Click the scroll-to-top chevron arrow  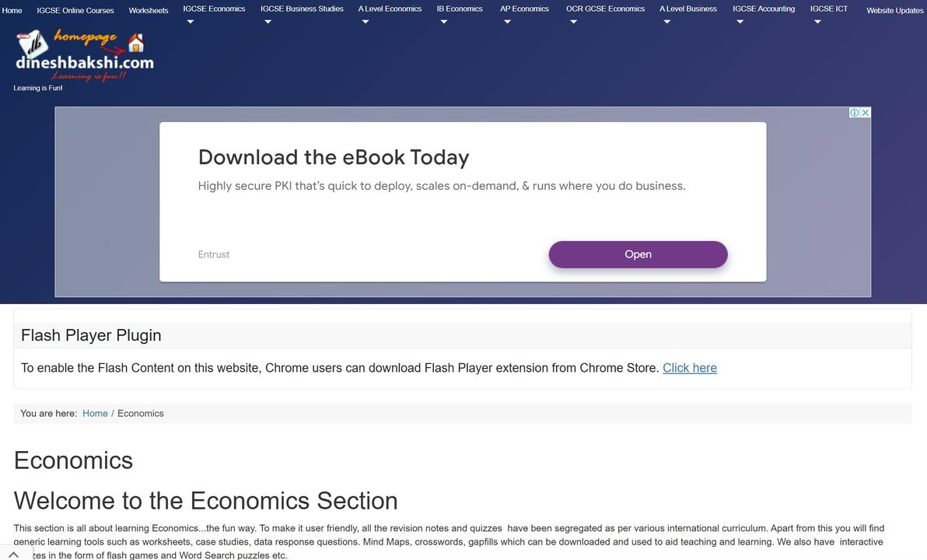(x=13, y=554)
